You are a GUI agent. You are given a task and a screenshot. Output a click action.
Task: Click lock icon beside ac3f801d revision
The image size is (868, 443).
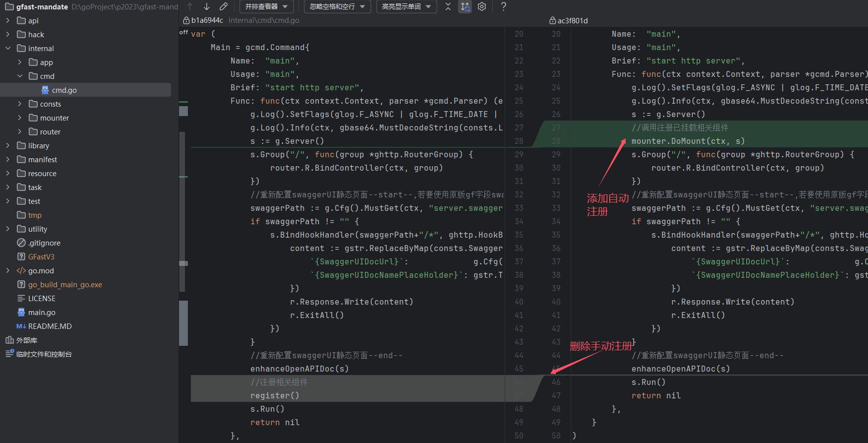(552, 20)
